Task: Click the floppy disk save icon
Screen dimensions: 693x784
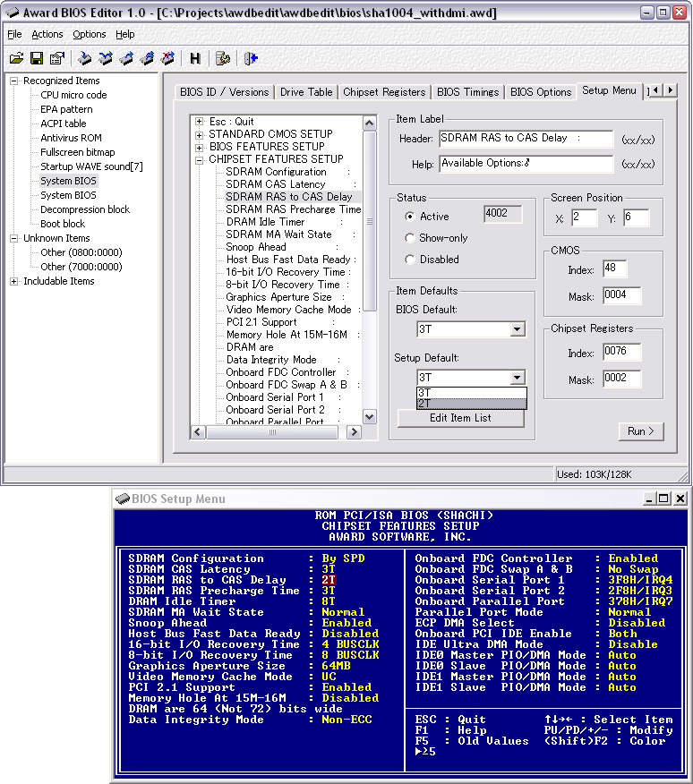Action: point(37,58)
